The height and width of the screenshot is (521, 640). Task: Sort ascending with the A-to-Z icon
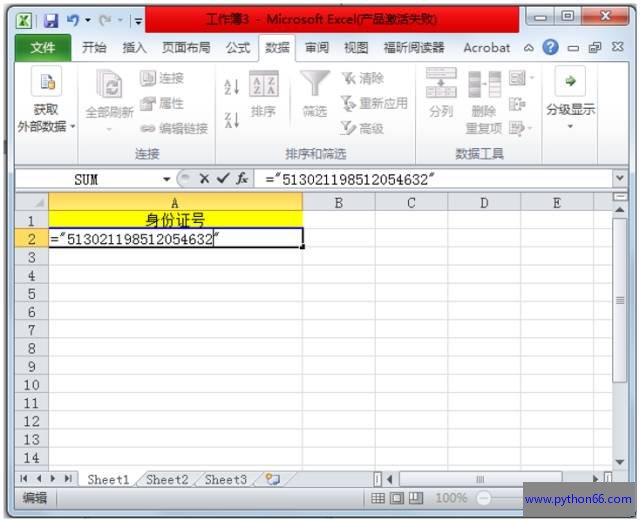pos(231,87)
